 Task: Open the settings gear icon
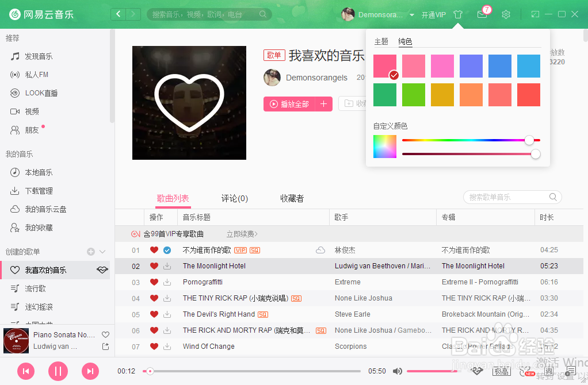tap(506, 14)
